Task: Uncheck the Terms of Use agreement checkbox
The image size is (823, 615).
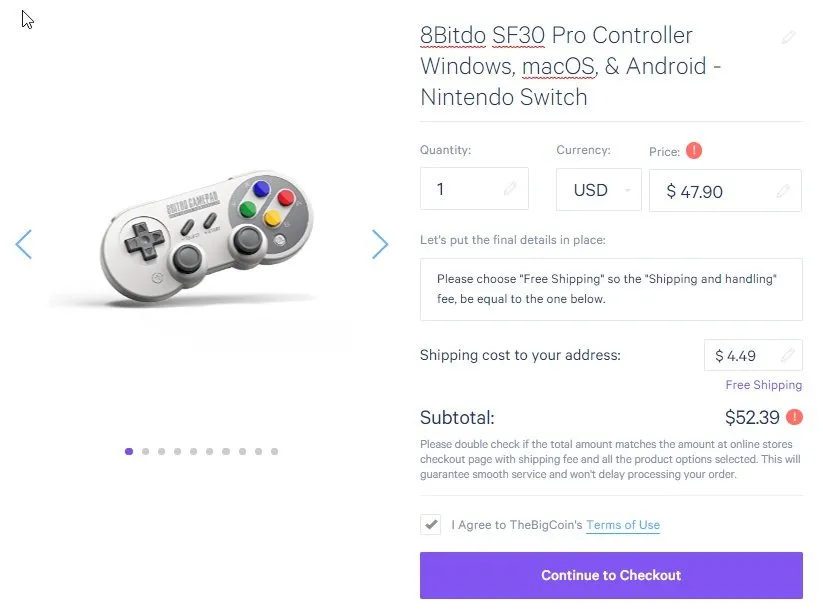Action: [431, 524]
